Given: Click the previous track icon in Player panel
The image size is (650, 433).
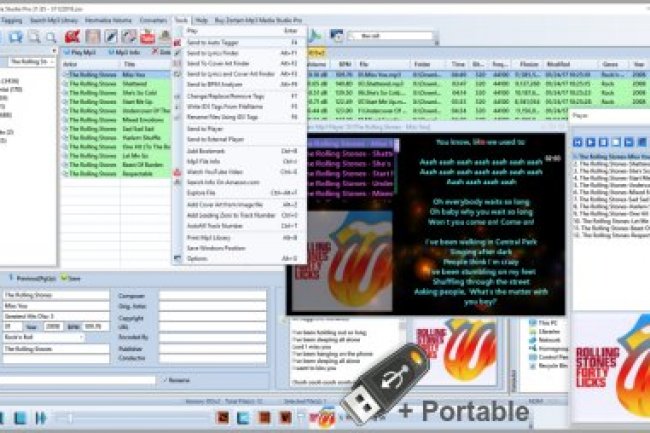Looking at the screenshot, I should [x=578, y=141].
